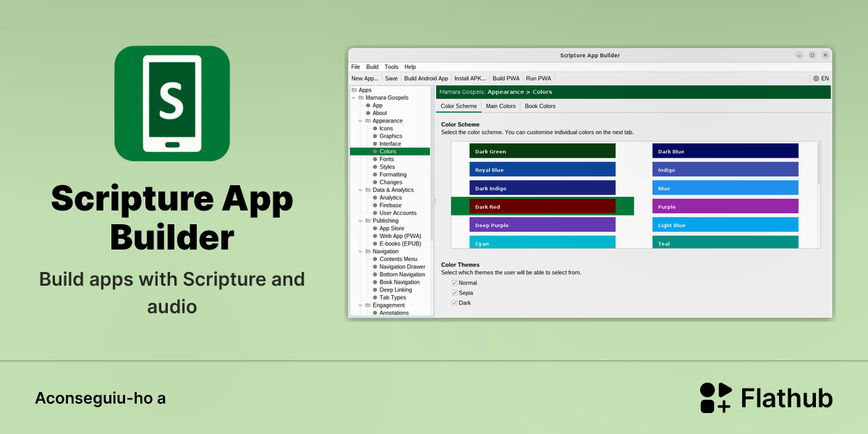The height and width of the screenshot is (434, 868).
Task: Click the globe language icon beside EN
Action: pyautogui.click(x=816, y=78)
